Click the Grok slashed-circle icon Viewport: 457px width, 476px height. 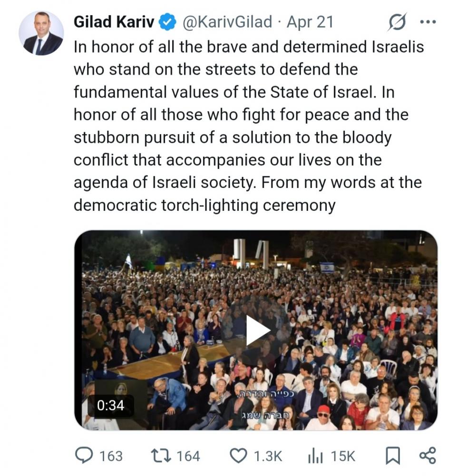coord(397,22)
